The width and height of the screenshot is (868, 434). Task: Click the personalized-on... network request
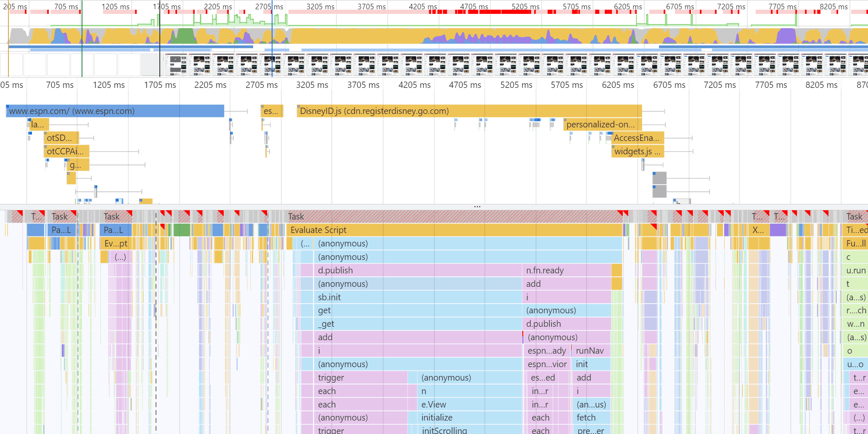tap(603, 124)
